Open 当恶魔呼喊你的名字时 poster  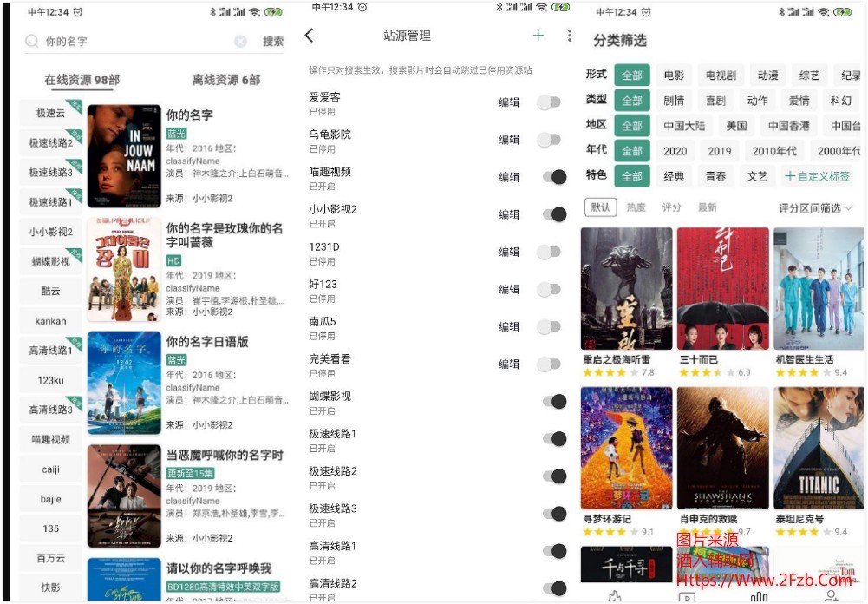tap(124, 496)
